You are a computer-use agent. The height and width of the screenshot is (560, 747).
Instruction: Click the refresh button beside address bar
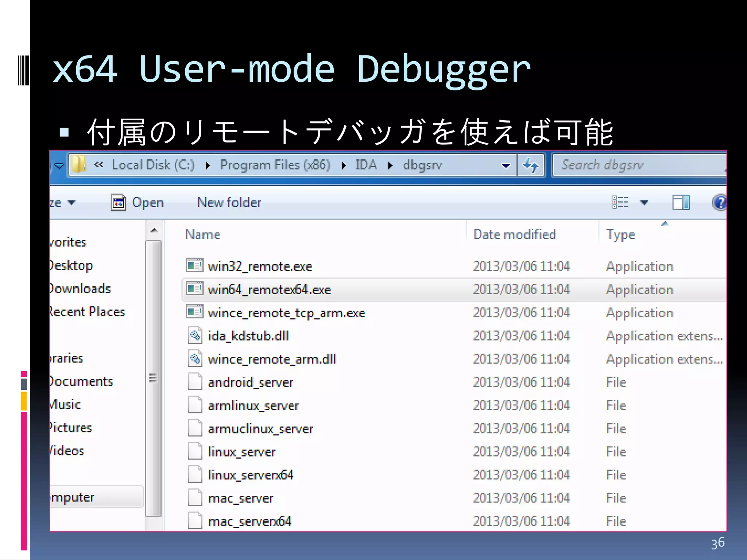531,165
